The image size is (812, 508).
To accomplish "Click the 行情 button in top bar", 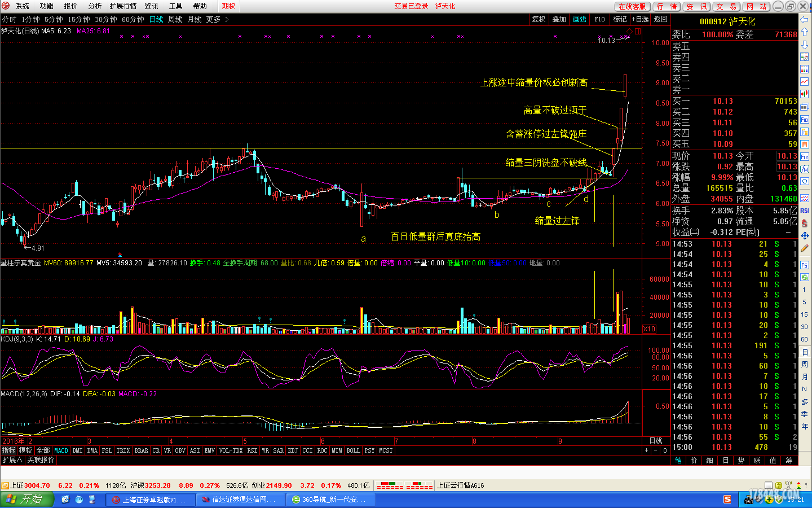I will point(667,7).
